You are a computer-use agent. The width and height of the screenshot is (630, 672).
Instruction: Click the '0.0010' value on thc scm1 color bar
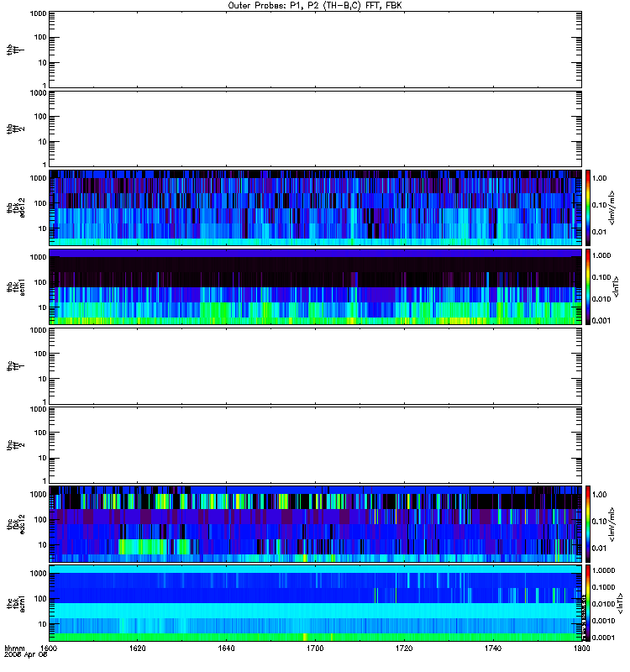click(x=603, y=621)
